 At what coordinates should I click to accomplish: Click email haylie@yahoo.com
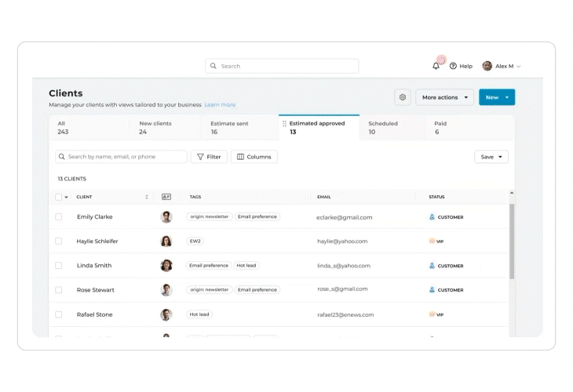tap(342, 241)
